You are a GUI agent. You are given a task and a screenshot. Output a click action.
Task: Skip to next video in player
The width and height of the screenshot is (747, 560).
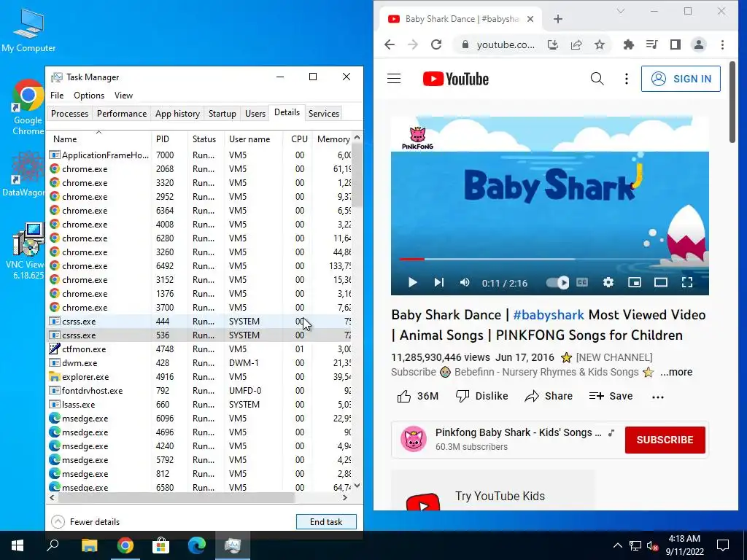coord(438,283)
